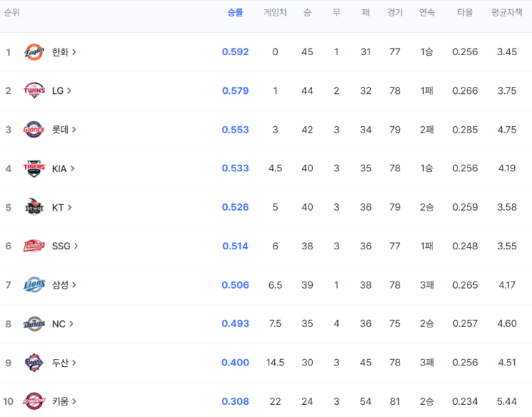Expand the chevron next to 두산

[74, 363]
